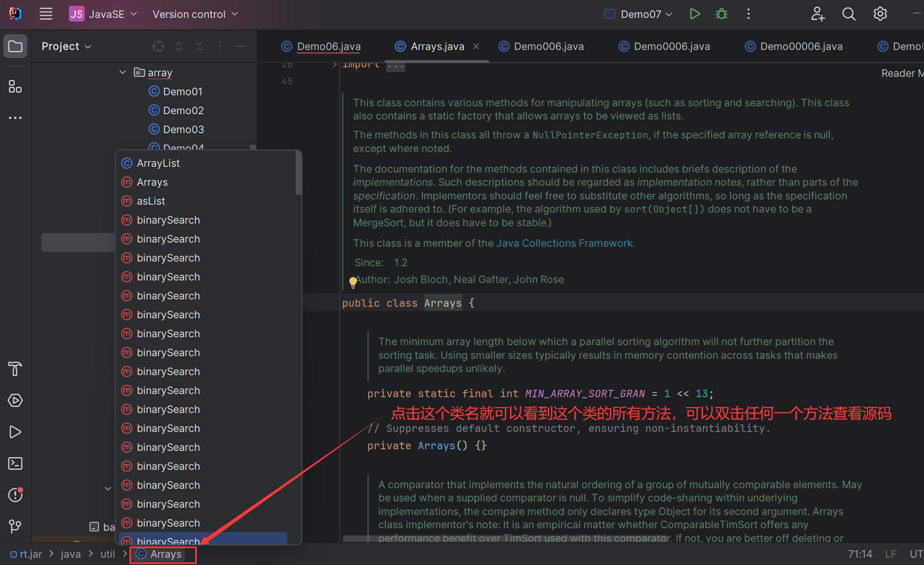Open the Version control dropdown
924x565 pixels.
195,14
